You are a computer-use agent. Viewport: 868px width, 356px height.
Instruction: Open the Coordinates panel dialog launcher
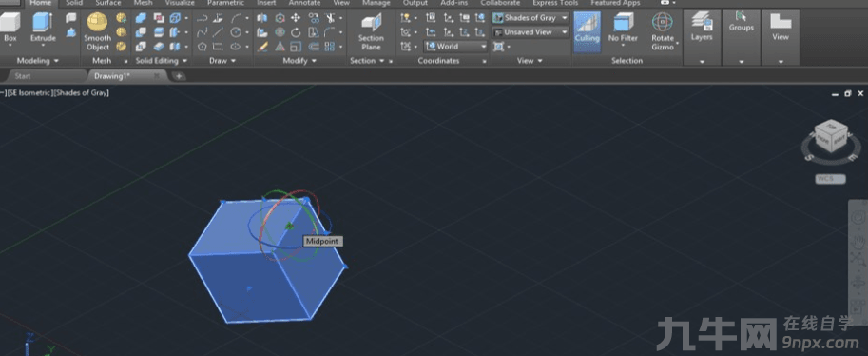point(484,61)
